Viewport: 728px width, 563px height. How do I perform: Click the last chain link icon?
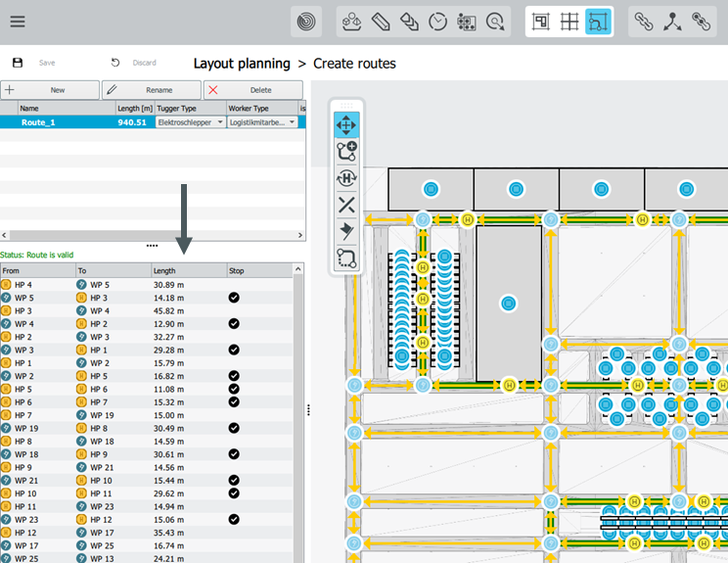(701, 22)
